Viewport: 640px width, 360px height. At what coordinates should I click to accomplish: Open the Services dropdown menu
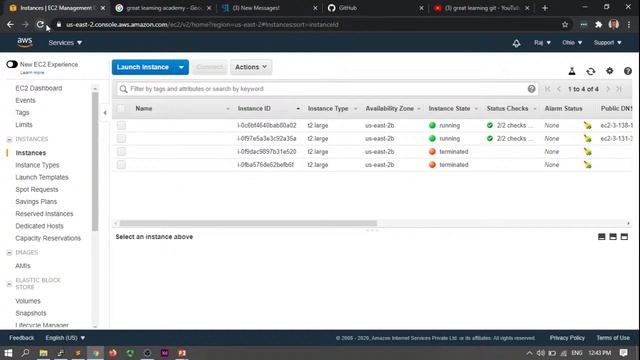65,42
